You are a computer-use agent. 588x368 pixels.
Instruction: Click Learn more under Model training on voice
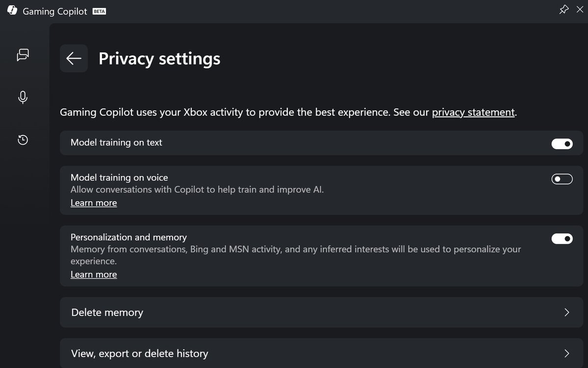click(94, 203)
